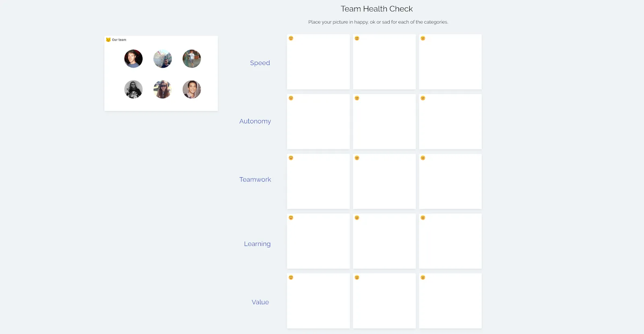The width and height of the screenshot is (644, 334).
Task: Select the bearded team member's photo
Action: click(133, 89)
